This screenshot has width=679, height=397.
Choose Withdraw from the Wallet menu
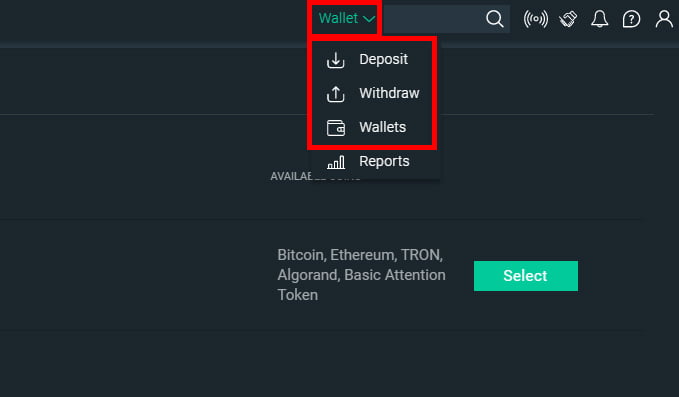tap(389, 93)
